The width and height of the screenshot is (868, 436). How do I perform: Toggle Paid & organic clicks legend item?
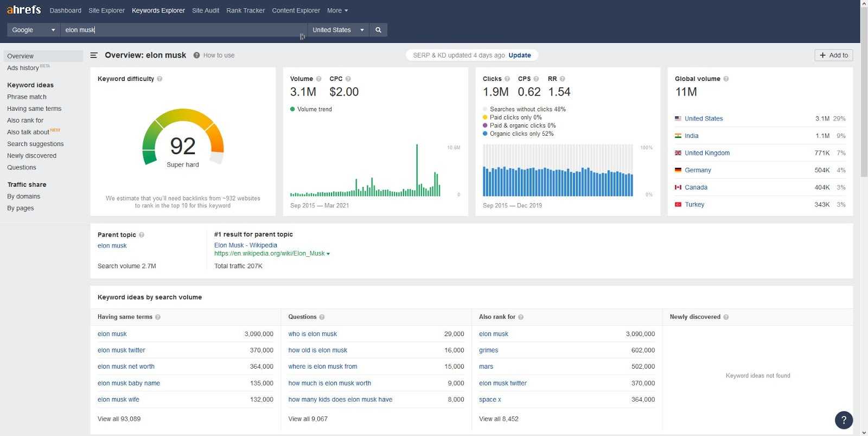(519, 125)
